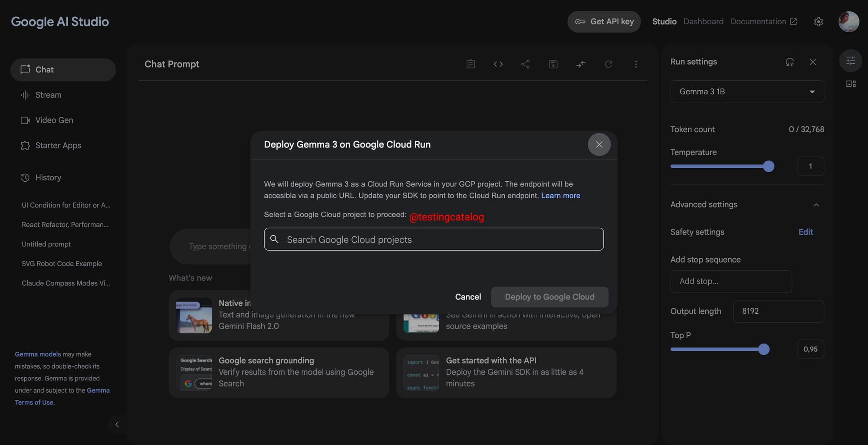Open the Learn more link
The width and height of the screenshot is (868, 445).
[560, 196]
